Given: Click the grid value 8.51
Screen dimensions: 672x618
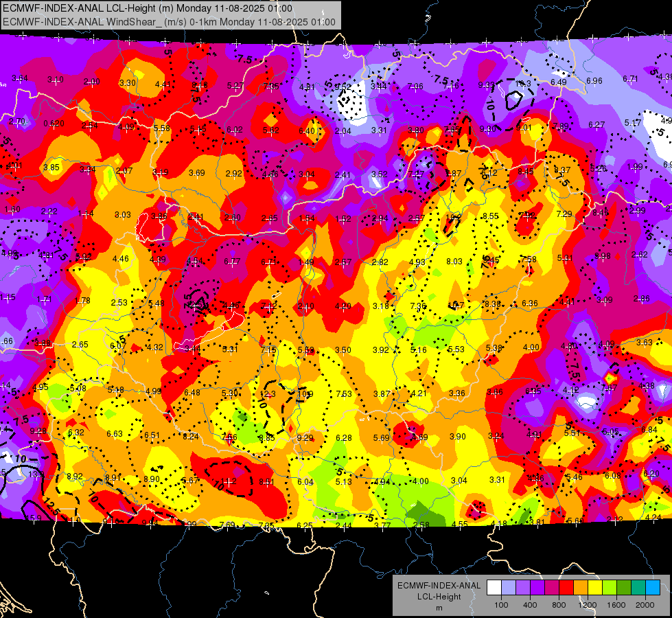Looking at the screenshot, I should pos(266,481).
